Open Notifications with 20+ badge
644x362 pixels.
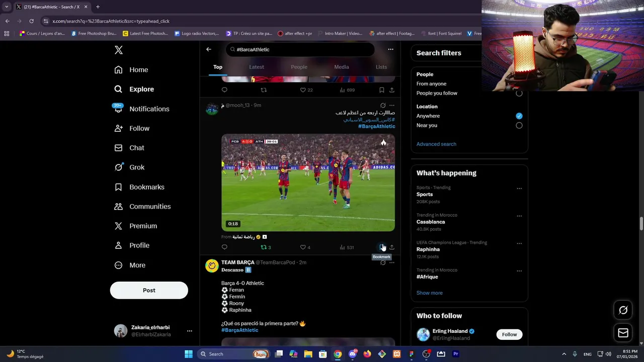pos(142,109)
